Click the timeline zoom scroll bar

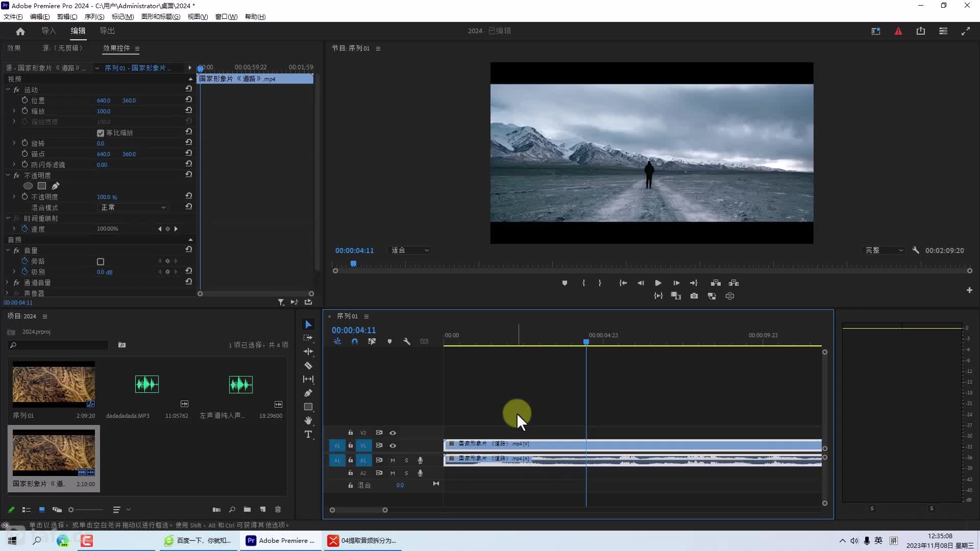click(358, 510)
